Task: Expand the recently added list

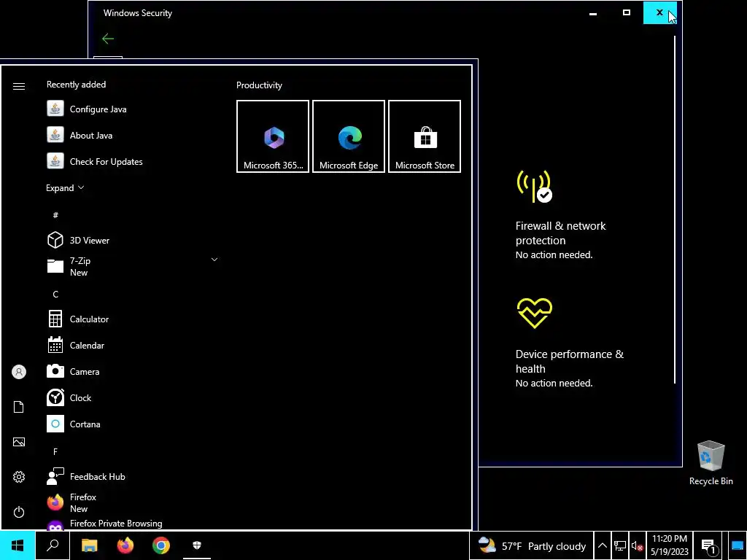Action: coord(65,188)
